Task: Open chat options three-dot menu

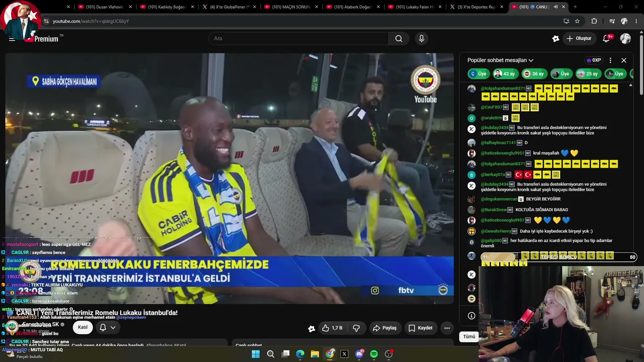Action: 610,60
